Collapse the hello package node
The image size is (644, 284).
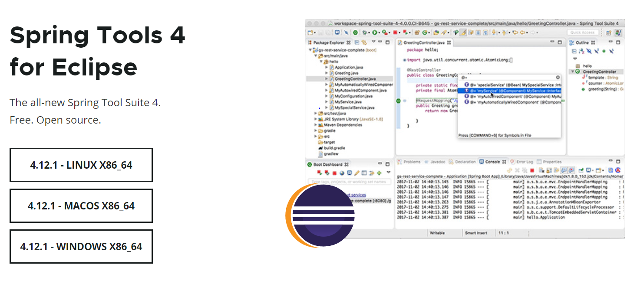coord(321,62)
